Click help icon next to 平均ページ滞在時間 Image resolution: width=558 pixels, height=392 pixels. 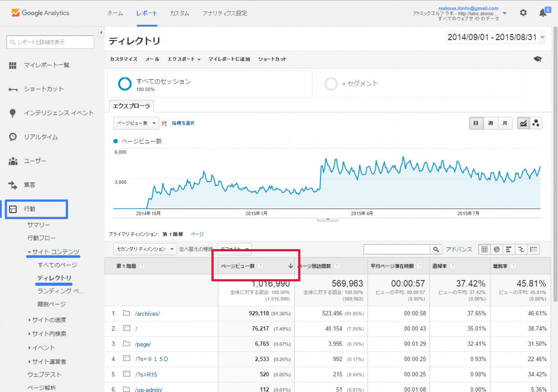[420, 266]
